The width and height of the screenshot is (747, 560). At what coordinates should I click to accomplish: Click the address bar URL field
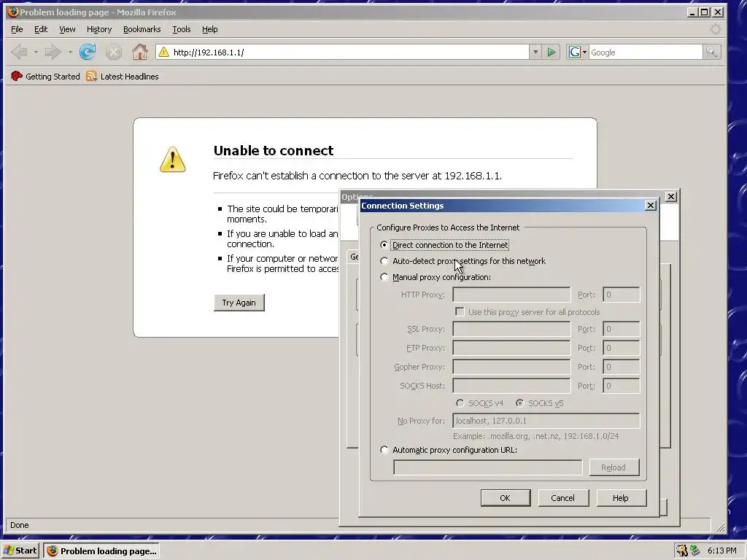tap(350, 52)
